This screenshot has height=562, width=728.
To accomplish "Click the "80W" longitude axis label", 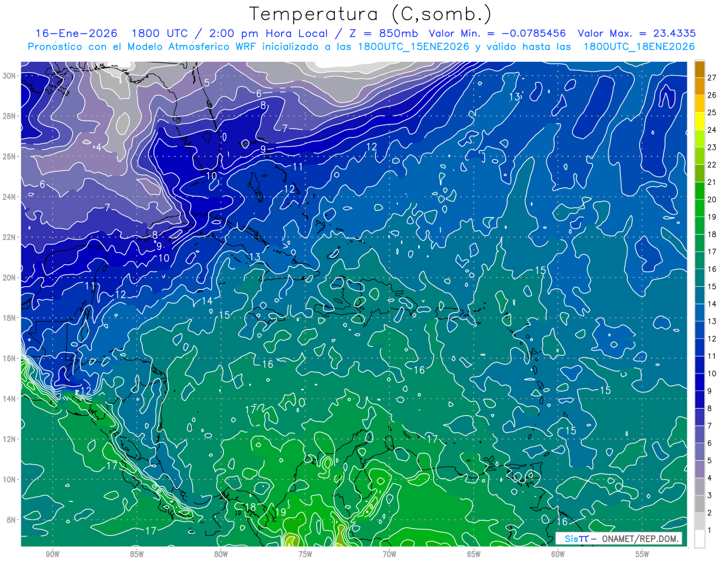I will tap(221, 555).
